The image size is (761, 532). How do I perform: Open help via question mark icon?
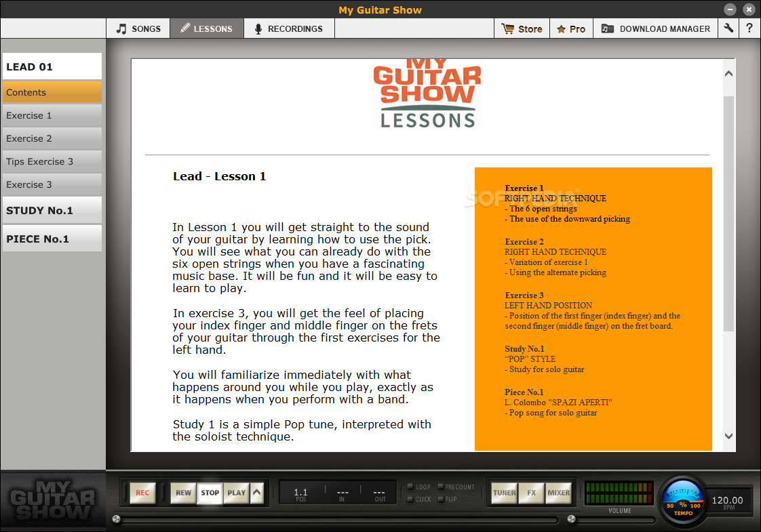click(749, 28)
